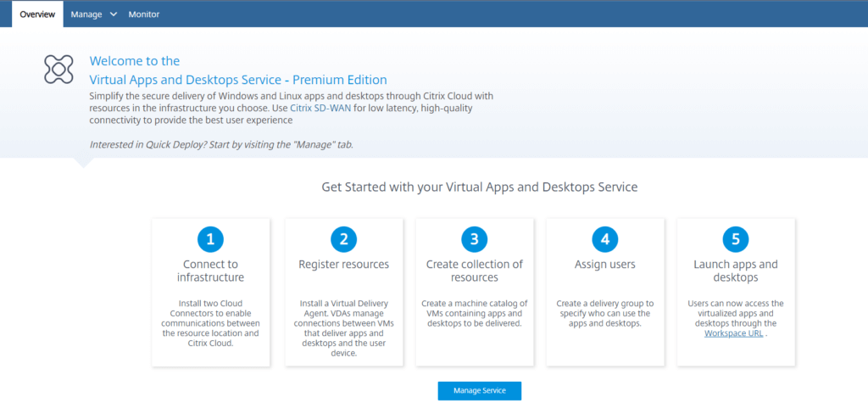The width and height of the screenshot is (868, 414).
Task: Click the Manage Service button
Action: (480, 391)
